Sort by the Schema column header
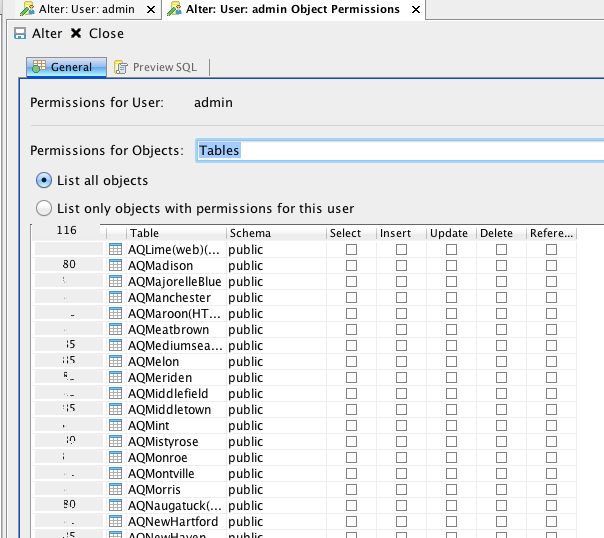The height and width of the screenshot is (538, 604). (275, 233)
